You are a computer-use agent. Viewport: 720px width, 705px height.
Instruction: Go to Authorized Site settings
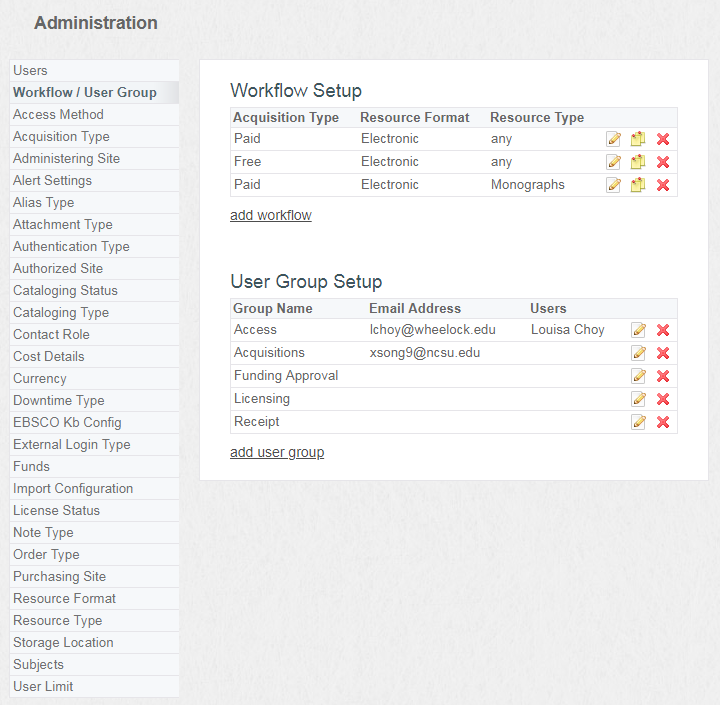coord(94,269)
